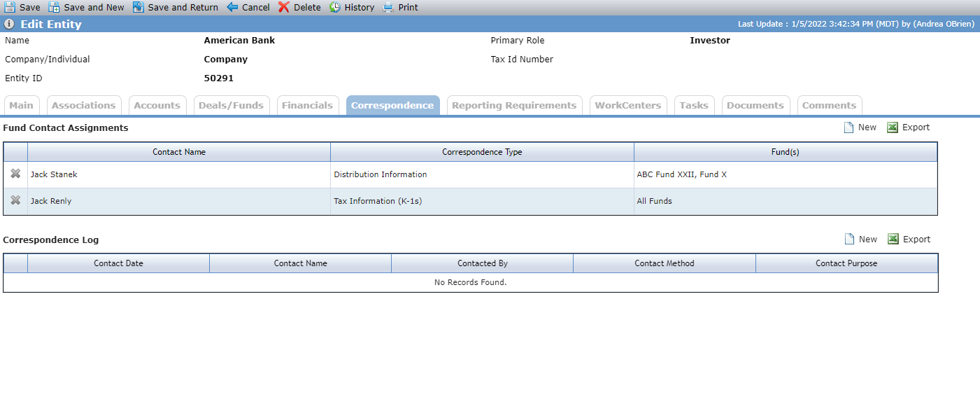
Task: View the Documents tab
Action: (755, 105)
